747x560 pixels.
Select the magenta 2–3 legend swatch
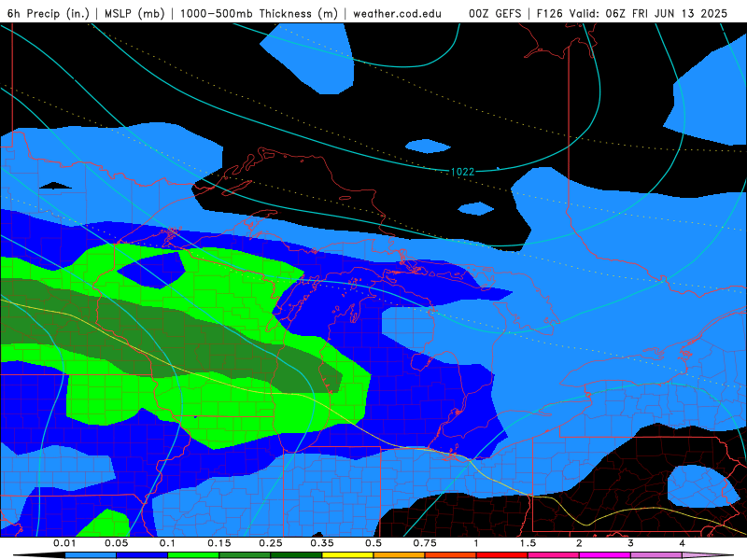(x=605, y=555)
